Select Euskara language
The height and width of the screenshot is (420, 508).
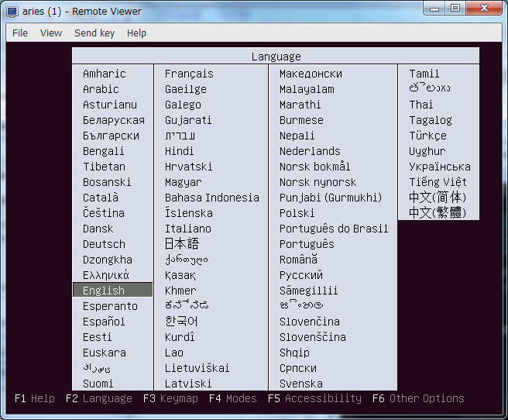(105, 353)
